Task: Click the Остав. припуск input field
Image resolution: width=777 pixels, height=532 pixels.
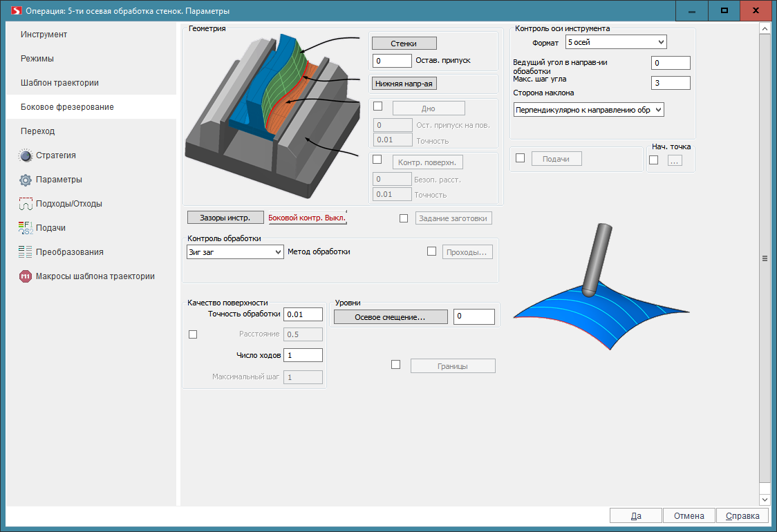Action: pos(392,61)
